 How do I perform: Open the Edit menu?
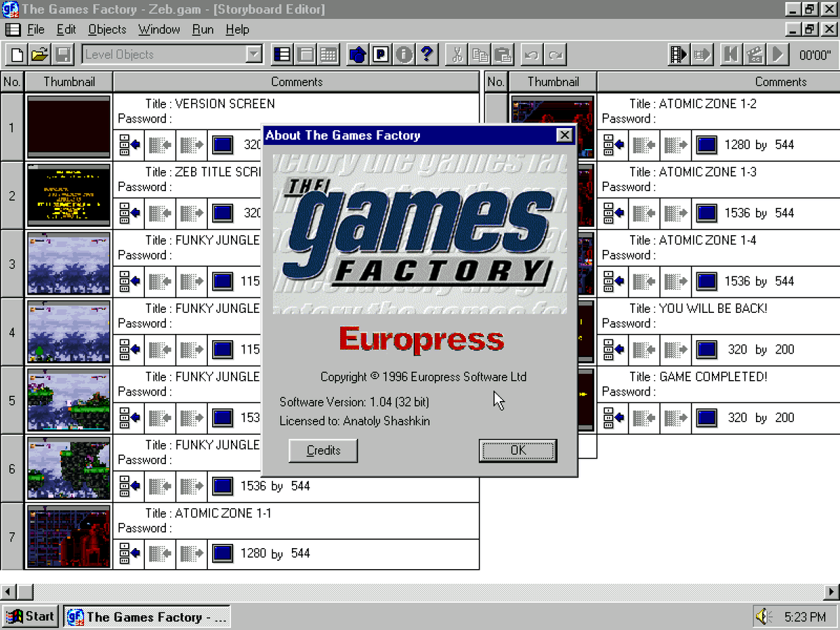66,29
